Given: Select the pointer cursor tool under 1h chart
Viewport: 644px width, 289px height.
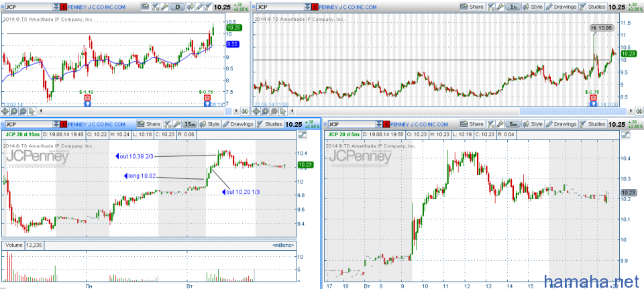Looking at the screenshot, I should (284, 111).
